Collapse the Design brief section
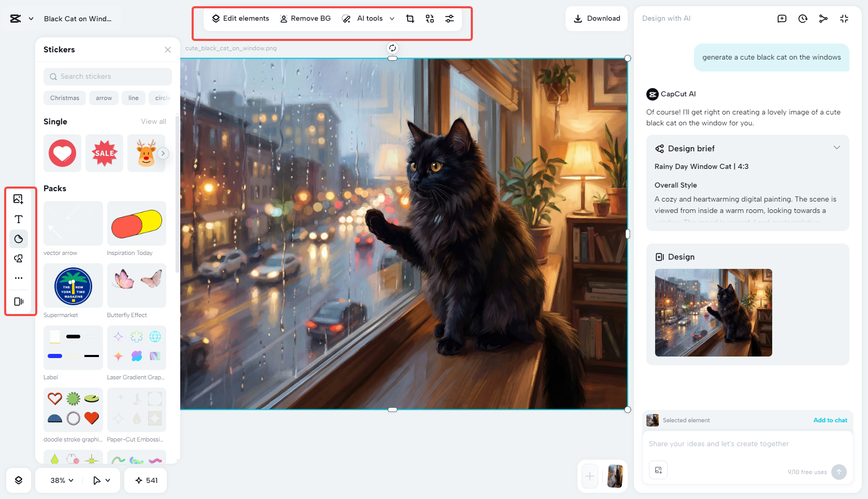Image resolution: width=868 pixels, height=499 pixels. pyautogui.click(x=837, y=148)
